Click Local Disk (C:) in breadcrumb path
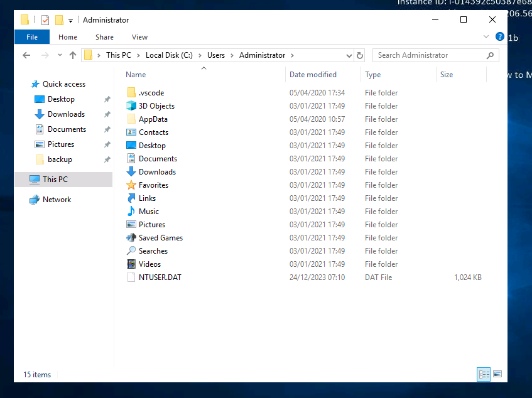The image size is (532, 398). [169, 55]
